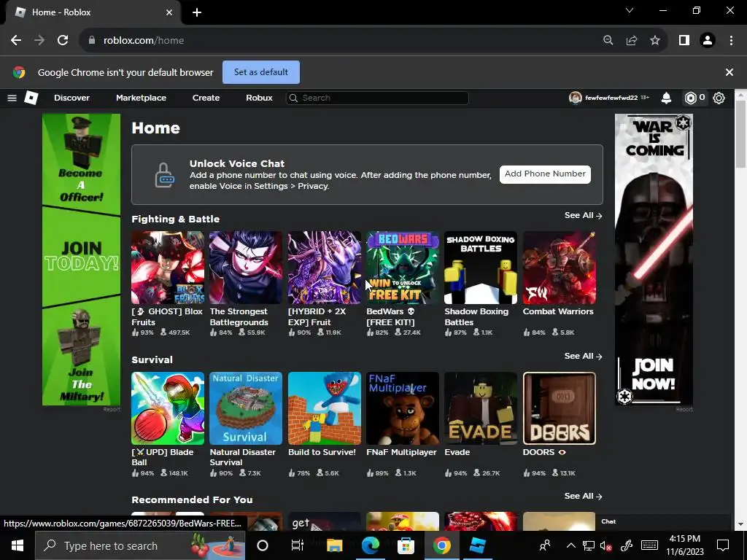
Task: Open the Windows notification center
Action: click(x=723, y=545)
